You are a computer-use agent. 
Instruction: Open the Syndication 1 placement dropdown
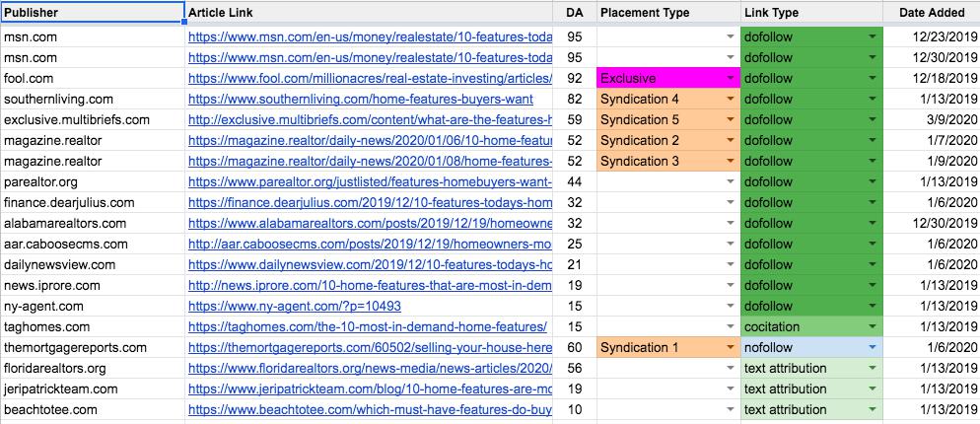click(x=731, y=347)
